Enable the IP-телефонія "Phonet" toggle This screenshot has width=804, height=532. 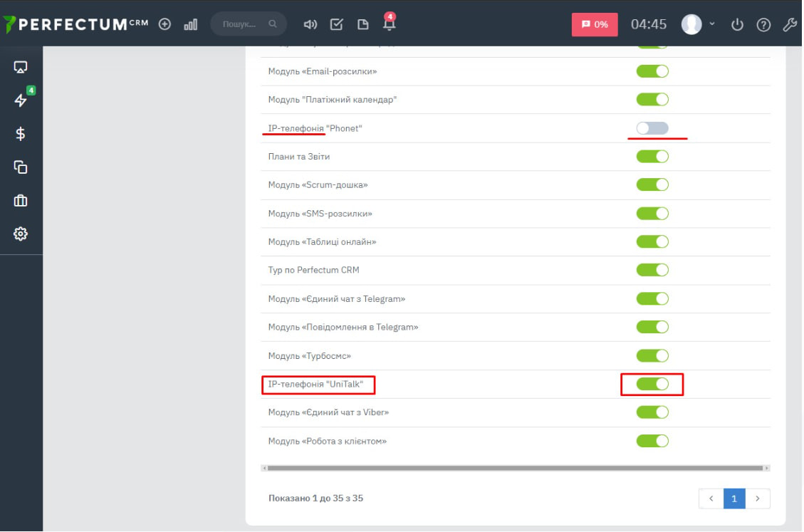652,128
